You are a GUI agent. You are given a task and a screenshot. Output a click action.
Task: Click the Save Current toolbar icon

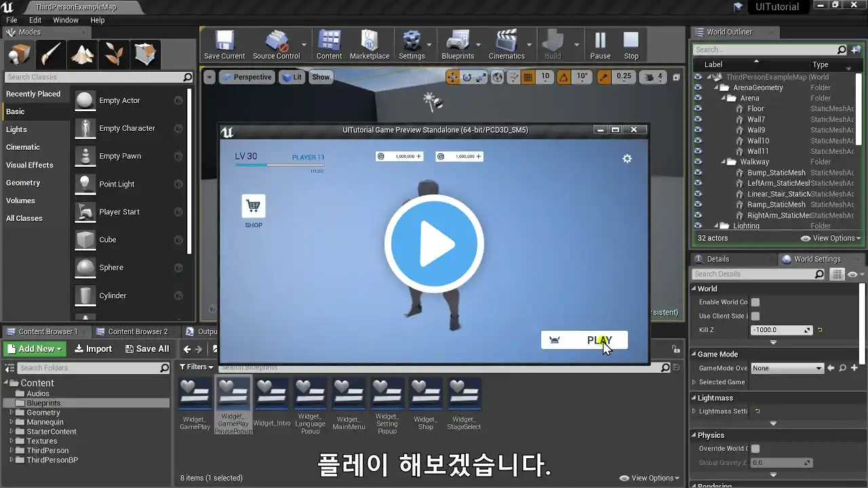tap(224, 45)
